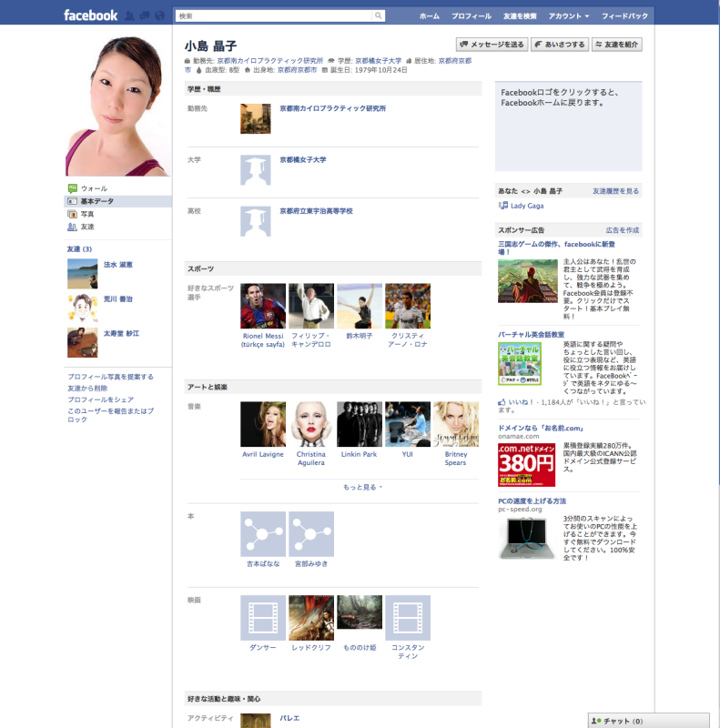
Task: Click the 380円 domain ad image
Action: click(526, 465)
